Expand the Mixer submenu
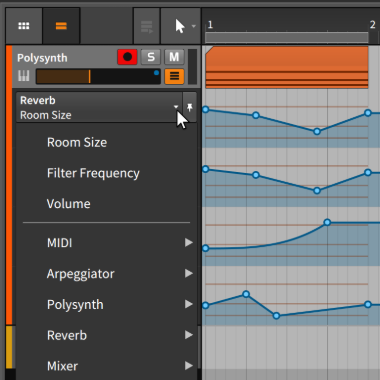 (107, 366)
